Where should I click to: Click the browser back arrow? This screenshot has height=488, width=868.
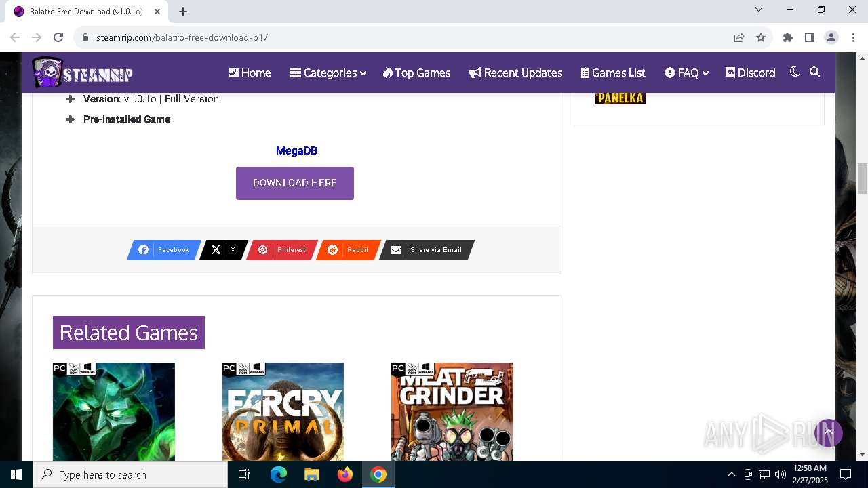pyautogui.click(x=15, y=37)
